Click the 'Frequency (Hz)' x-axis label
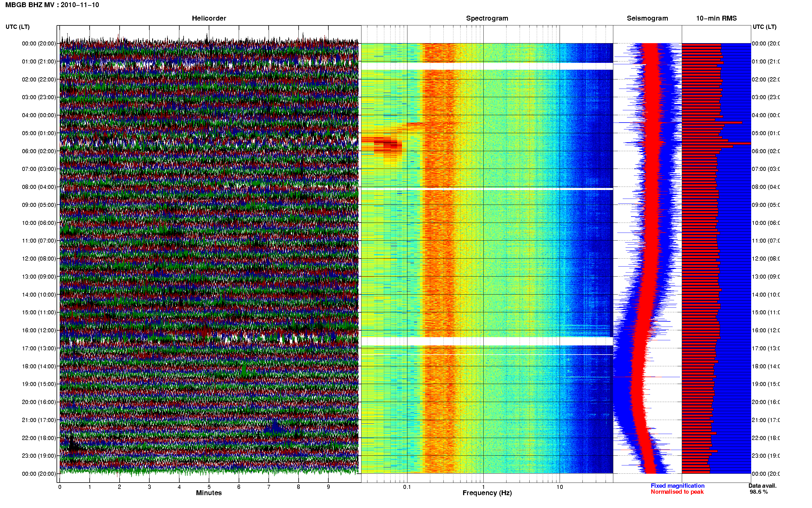 pyautogui.click(x=487, y=493)
